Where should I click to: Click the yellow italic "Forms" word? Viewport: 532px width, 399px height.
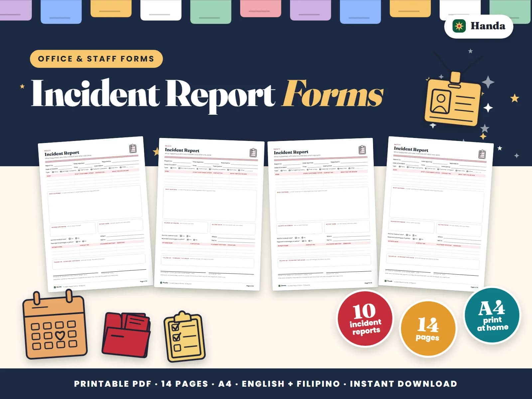[332, 93]
